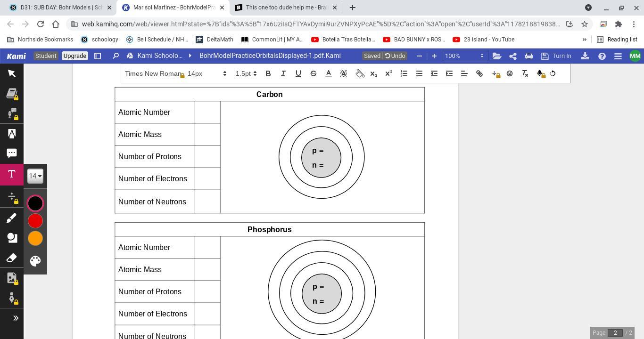
Task: Open the Kami hamburger menu
Action: [618, 56]
